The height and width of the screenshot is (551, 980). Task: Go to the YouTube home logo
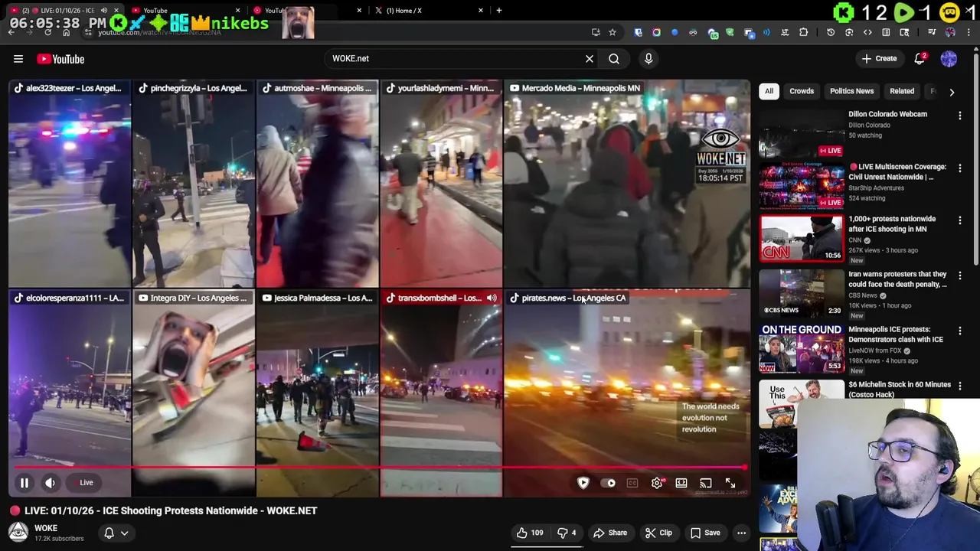point(60,59)
